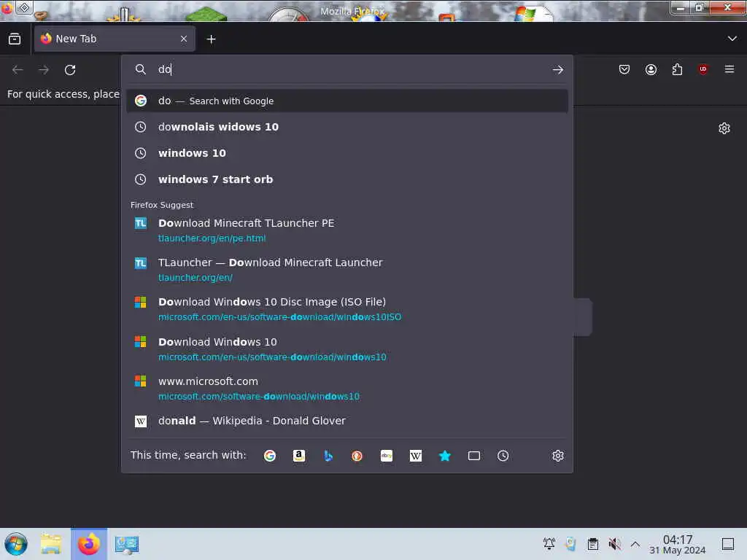
Task: Open notifications bell in system tray
Action: [549, 543]
